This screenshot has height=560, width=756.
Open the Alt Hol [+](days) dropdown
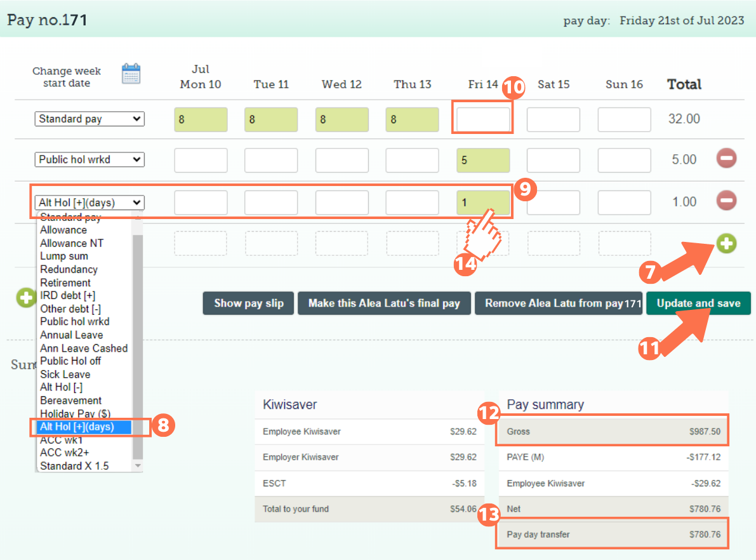click(x=89, y=202)
